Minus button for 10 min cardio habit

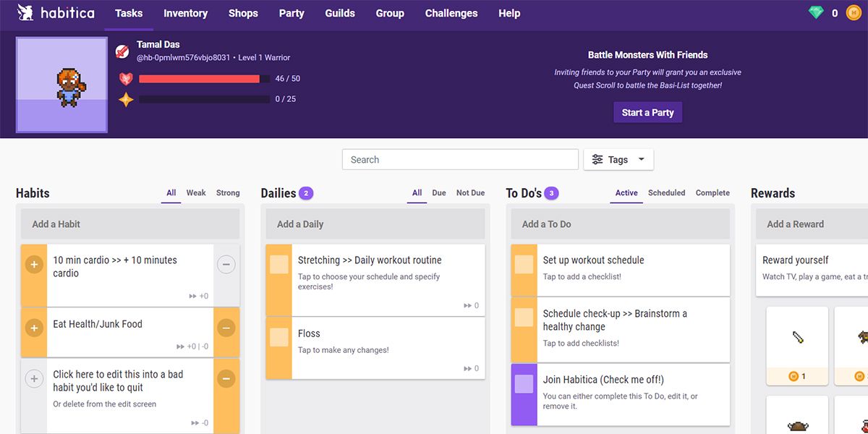[226, 265]
